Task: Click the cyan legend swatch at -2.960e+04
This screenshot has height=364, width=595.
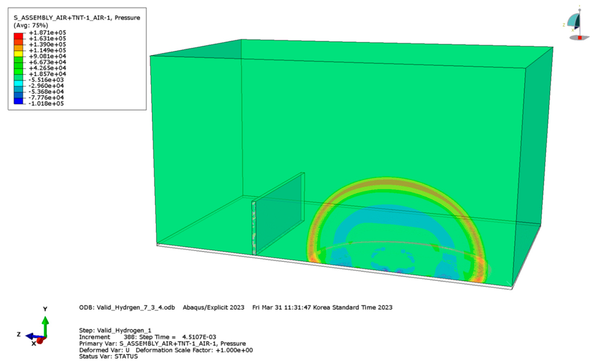Action: pos(18,83)
